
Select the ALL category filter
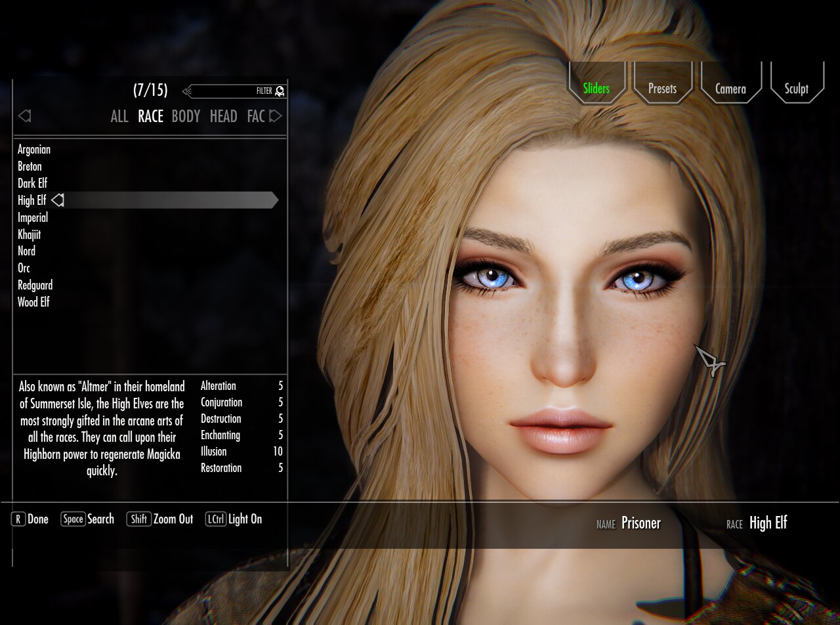[x=119, y=117]
